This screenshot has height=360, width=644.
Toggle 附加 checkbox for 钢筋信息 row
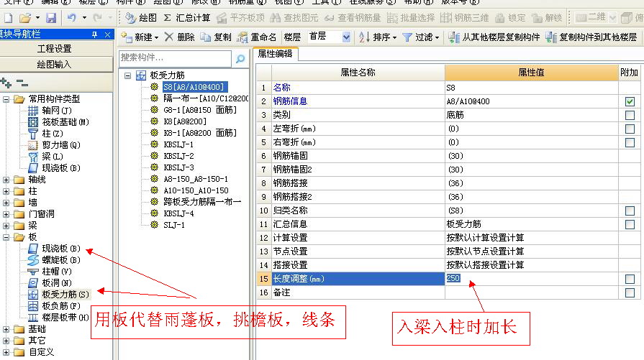pos(630,101)
